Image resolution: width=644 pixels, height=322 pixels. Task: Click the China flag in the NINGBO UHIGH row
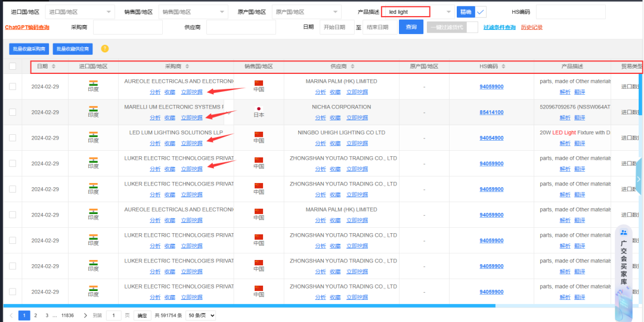tap(259, 134)
